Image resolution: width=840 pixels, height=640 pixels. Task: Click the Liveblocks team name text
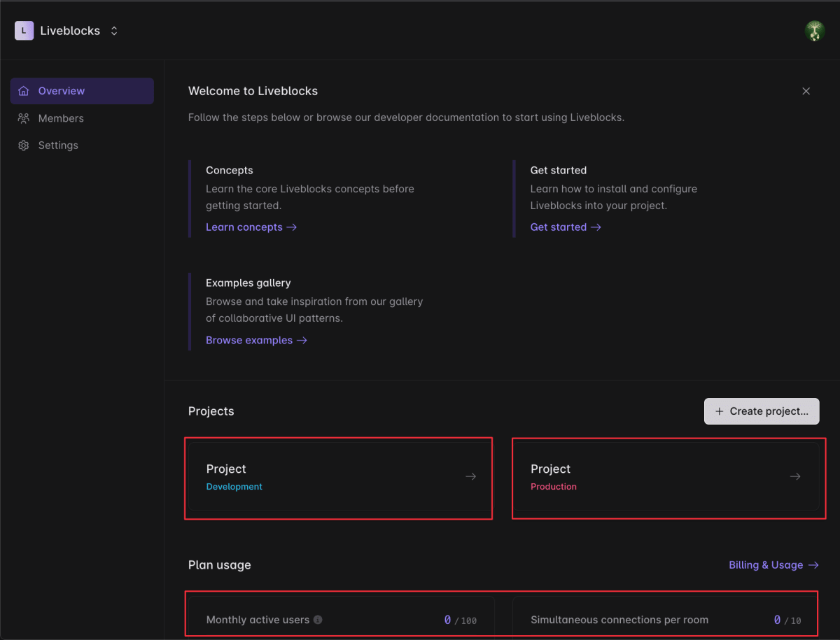click(x=70, y=31)
